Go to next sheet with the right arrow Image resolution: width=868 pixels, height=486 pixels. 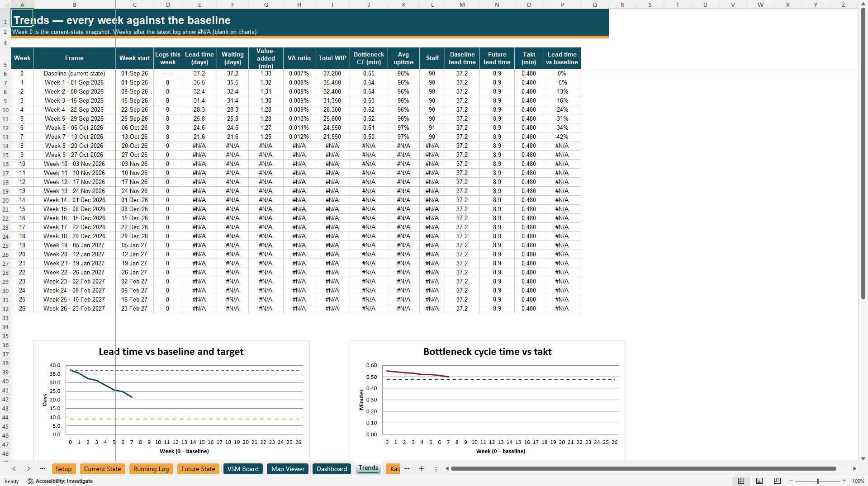pyautogui.click(x=28, y=469)
